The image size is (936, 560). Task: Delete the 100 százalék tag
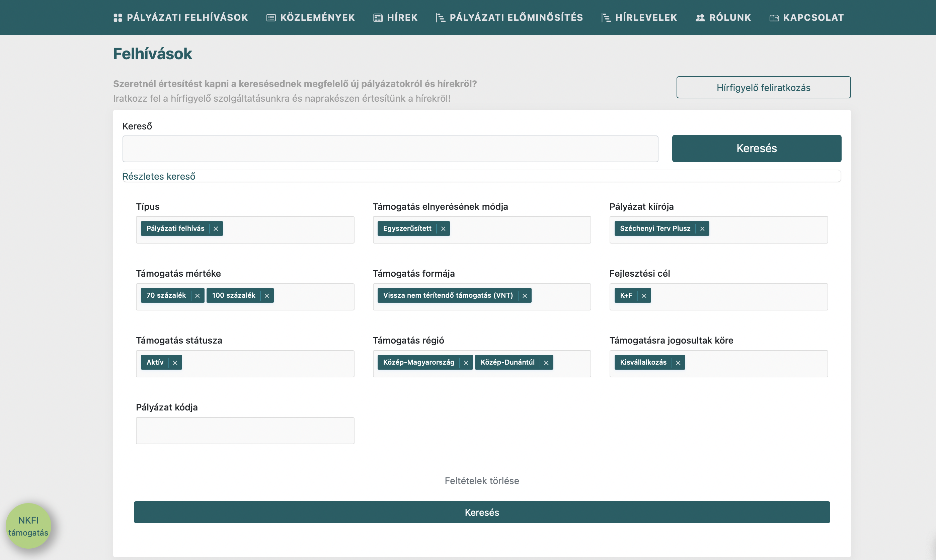click(x=266, y=296)
